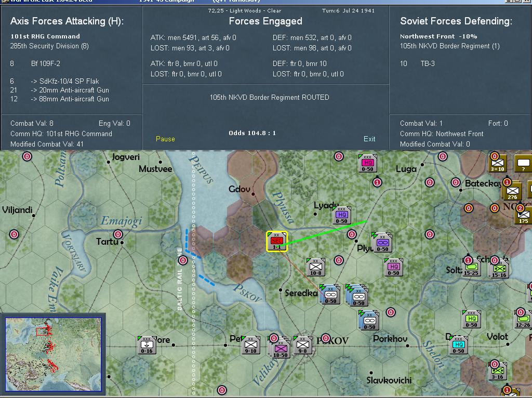This screenshot has height=398, width=532.
Task: Click the 'SdKfz-10/4 SP Flak' line
Action: 65,81
